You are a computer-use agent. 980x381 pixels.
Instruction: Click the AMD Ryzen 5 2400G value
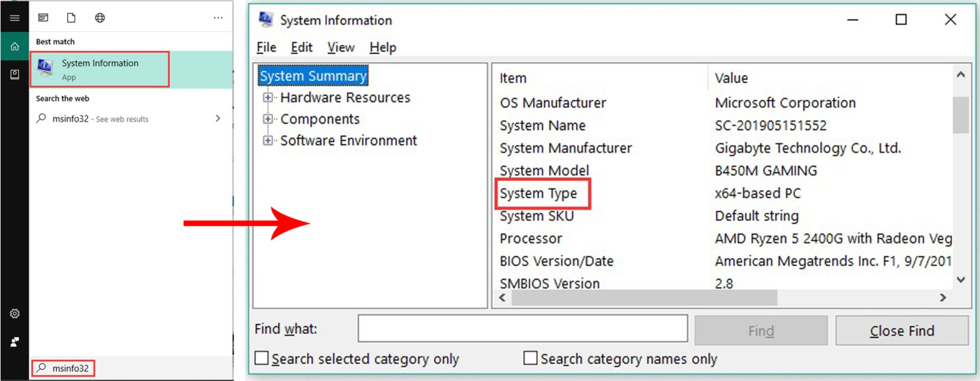[834, 239]
